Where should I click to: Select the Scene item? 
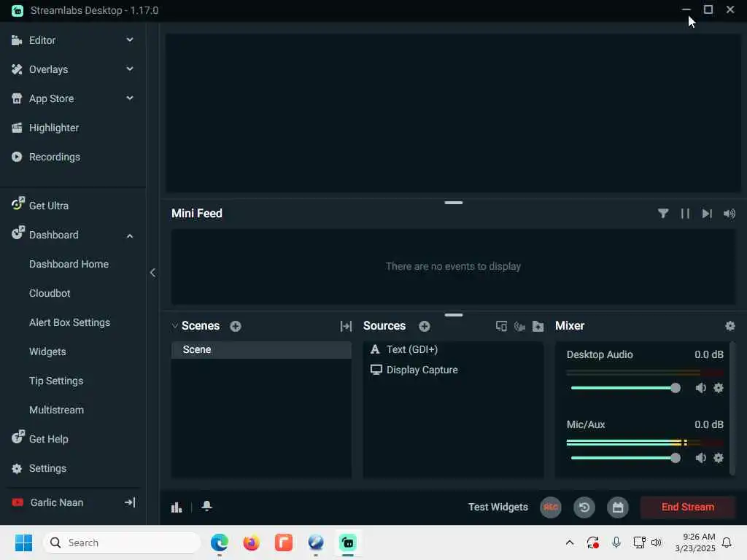262,349
